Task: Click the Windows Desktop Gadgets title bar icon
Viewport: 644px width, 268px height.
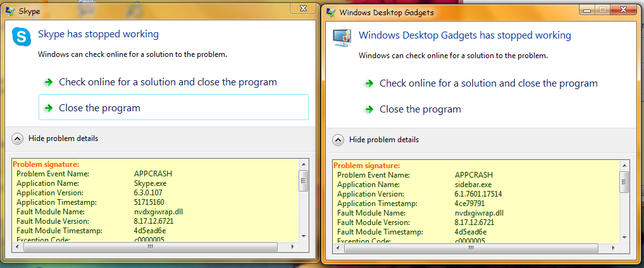Action: (331, 12)
